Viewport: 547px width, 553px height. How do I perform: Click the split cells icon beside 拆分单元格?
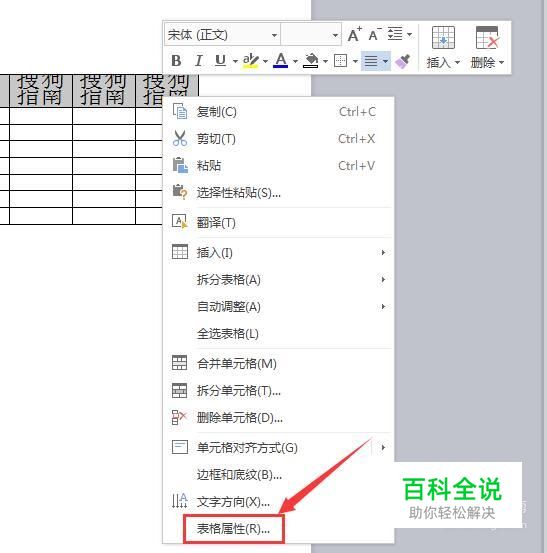click(x=179, y=390)
